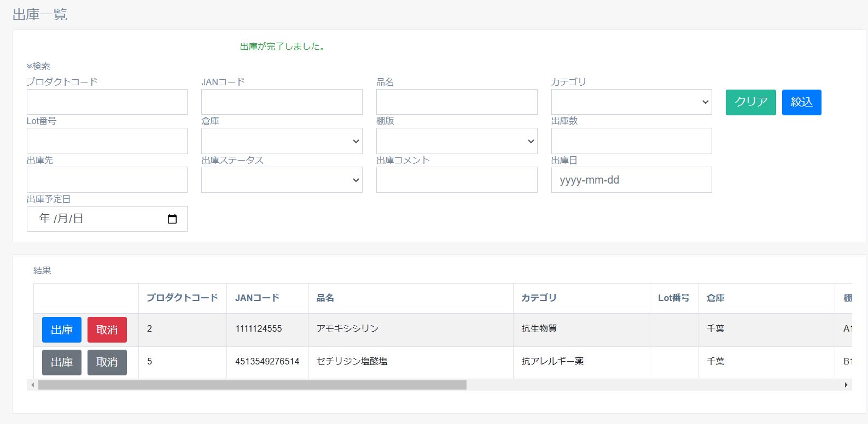The image size is (868, 424).
Task: Click the 出庫日 yyyy-mm-dd field
Action: pos(631,180)
